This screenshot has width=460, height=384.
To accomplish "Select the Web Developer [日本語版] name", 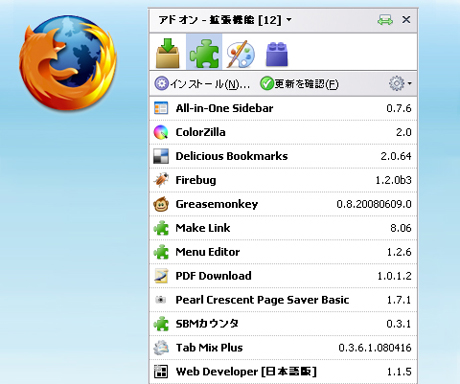I will pyautogui.click(x=246, y=372).
